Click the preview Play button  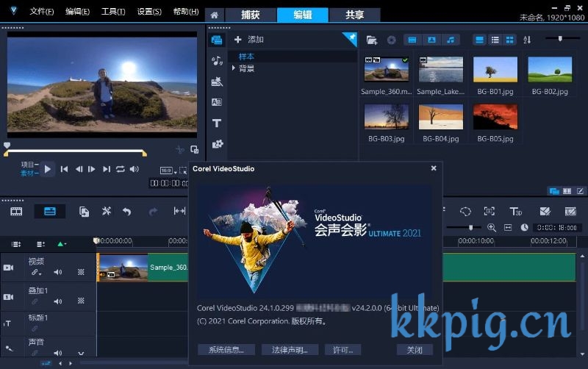48,169
